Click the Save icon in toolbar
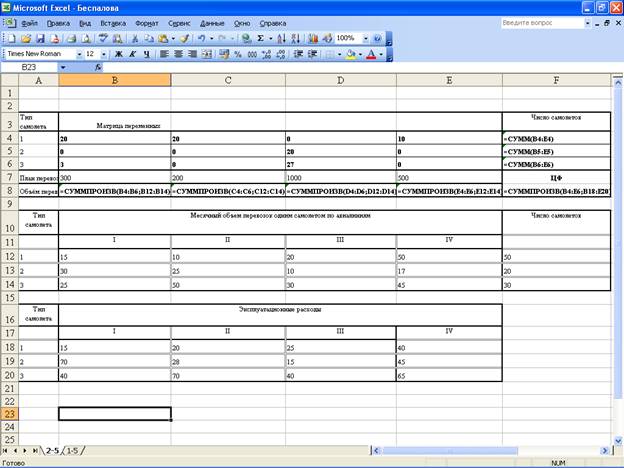624x468 pixels. point(39,38)
